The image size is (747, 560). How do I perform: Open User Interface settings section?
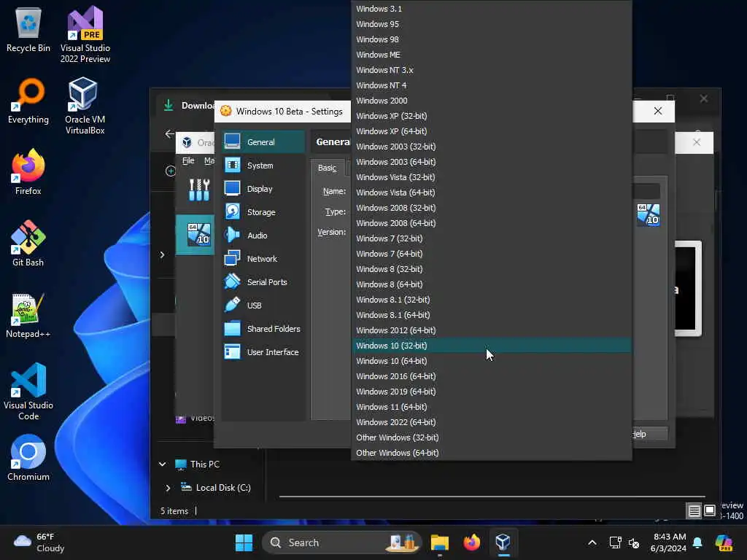click(263, 352)
